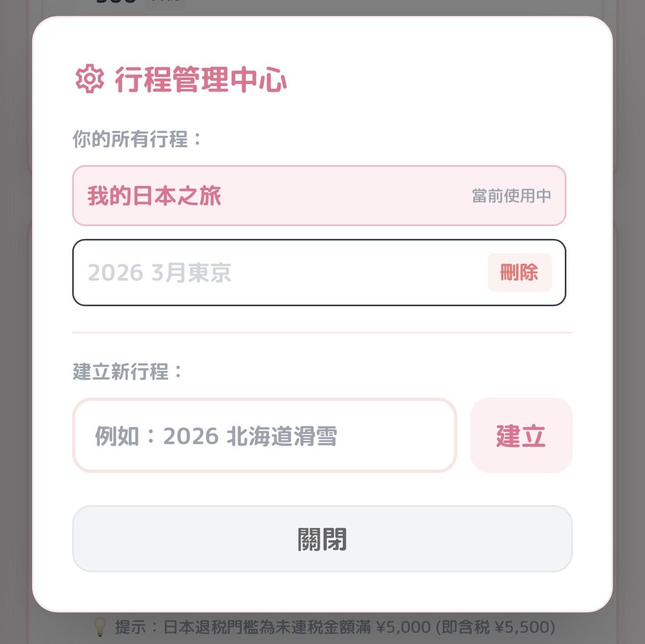
Task: Click the pink 刪除 label inside the trip row
Action: (519, 273)
